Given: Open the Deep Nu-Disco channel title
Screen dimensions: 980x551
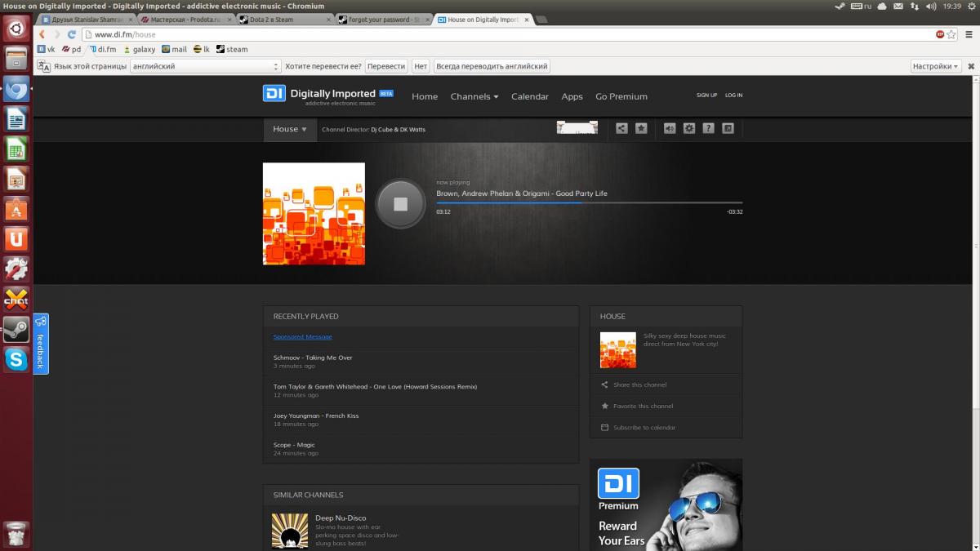Looking at the screenshot, I should (x=341, y=518).
